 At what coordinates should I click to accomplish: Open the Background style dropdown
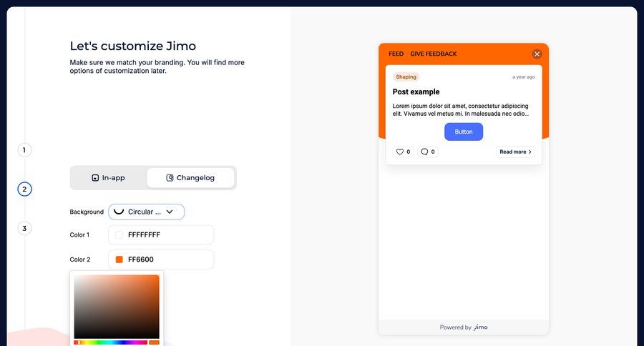146,212
